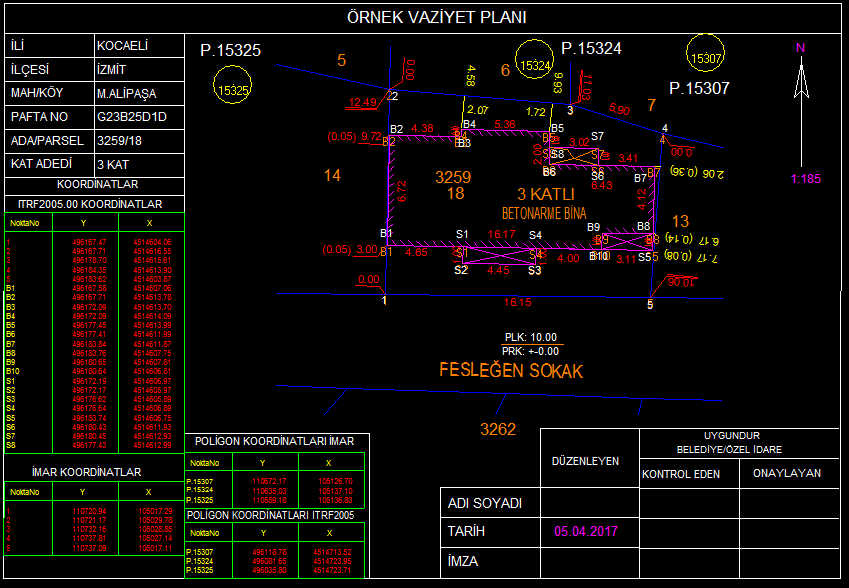
Task: Click the "PAFTA NO" label
Action: coord(40,117)
